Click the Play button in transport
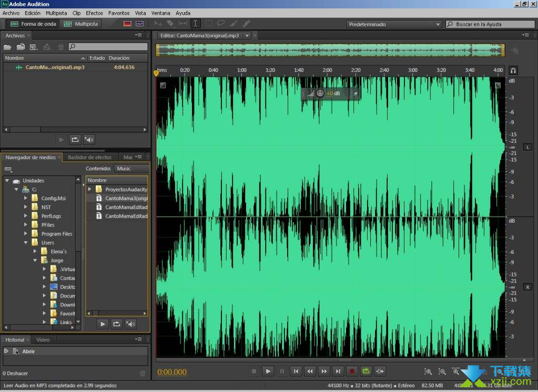The image size is (538, 392). tap(268, 371)
